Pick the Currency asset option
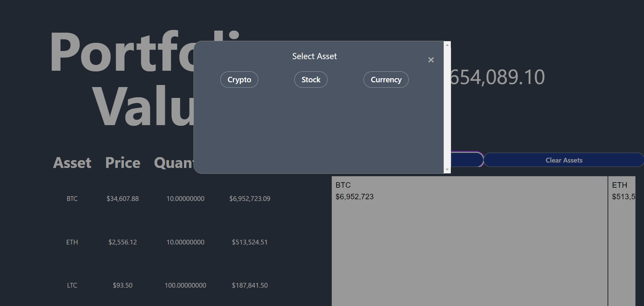The image size is (644, 306). point(386,80)
